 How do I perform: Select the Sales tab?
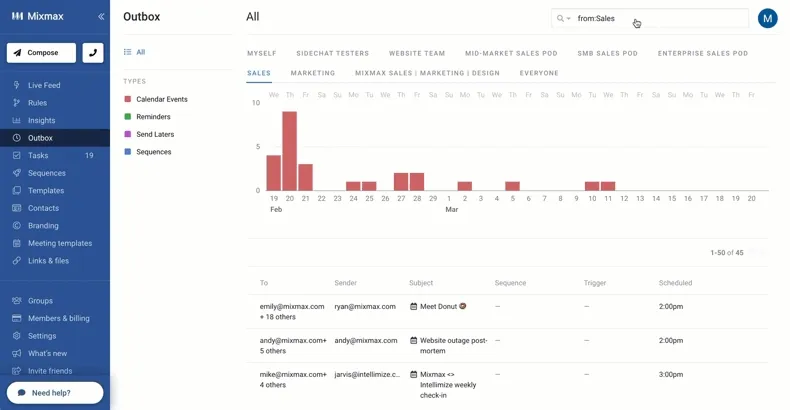259,73
